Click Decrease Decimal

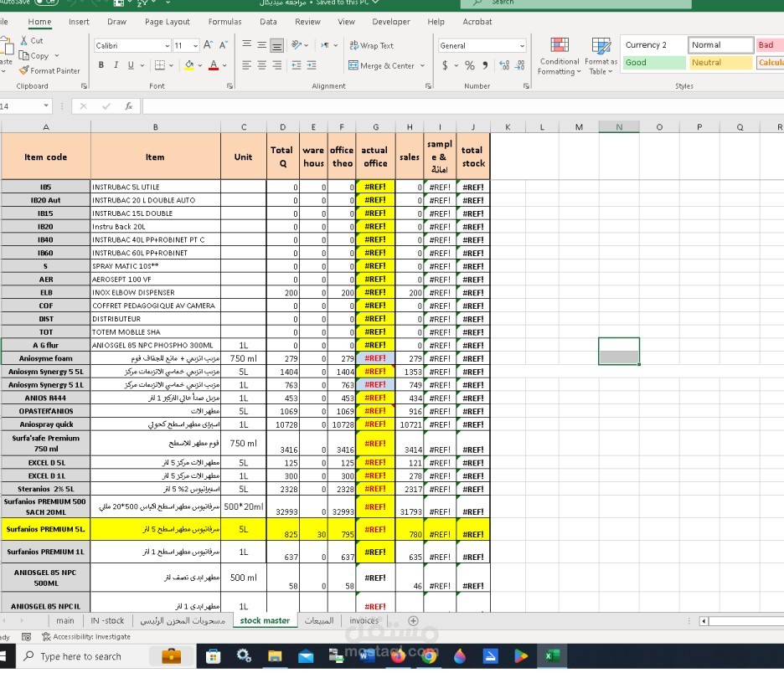pos(520,65)
